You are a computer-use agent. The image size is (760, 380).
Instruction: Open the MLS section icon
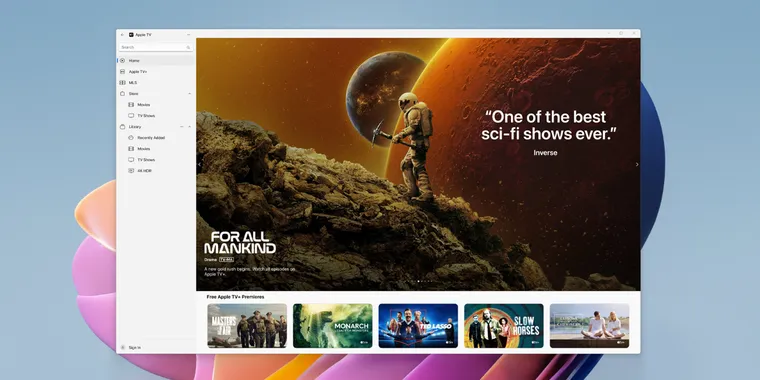tap(122, 83)
